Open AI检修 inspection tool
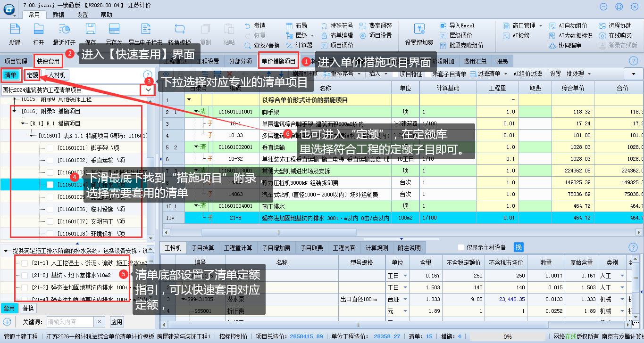Viewport: 644px width, 343px height. 516,35
